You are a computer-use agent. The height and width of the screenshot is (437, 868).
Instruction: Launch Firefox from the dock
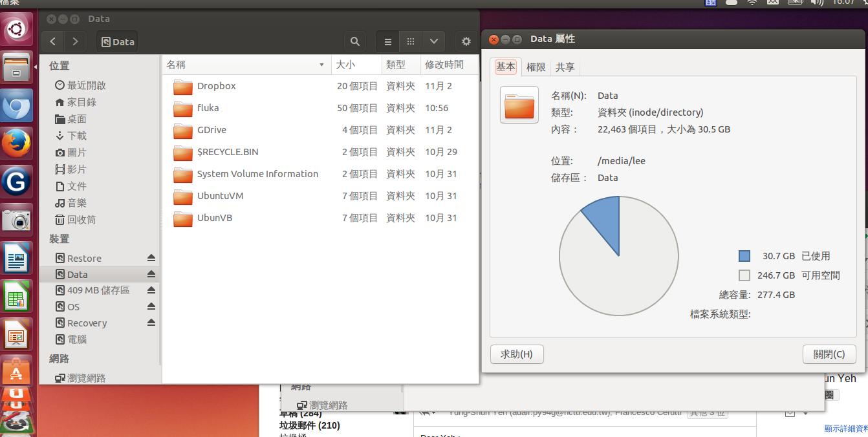pos(16,144)
